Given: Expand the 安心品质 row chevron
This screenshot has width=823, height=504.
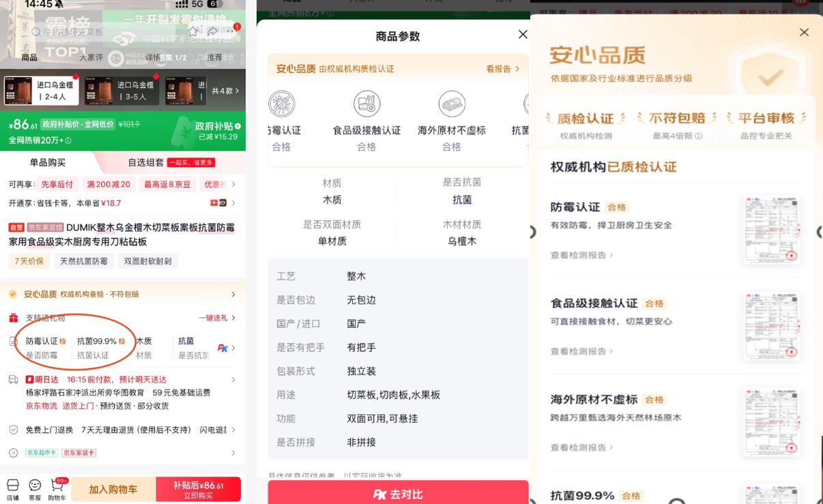Looking at the screenshot, I should pyautogui.click(x=233, y=294).
